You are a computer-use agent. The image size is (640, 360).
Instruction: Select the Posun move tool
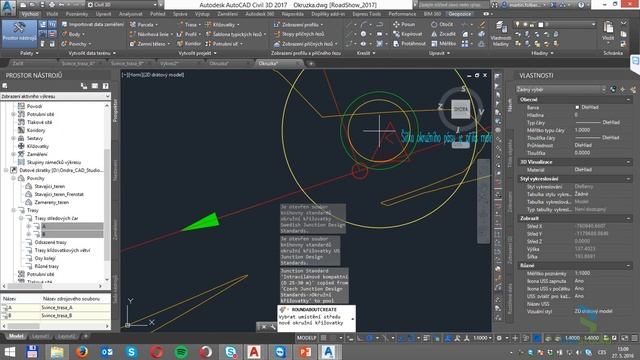[x=404, y=24]
